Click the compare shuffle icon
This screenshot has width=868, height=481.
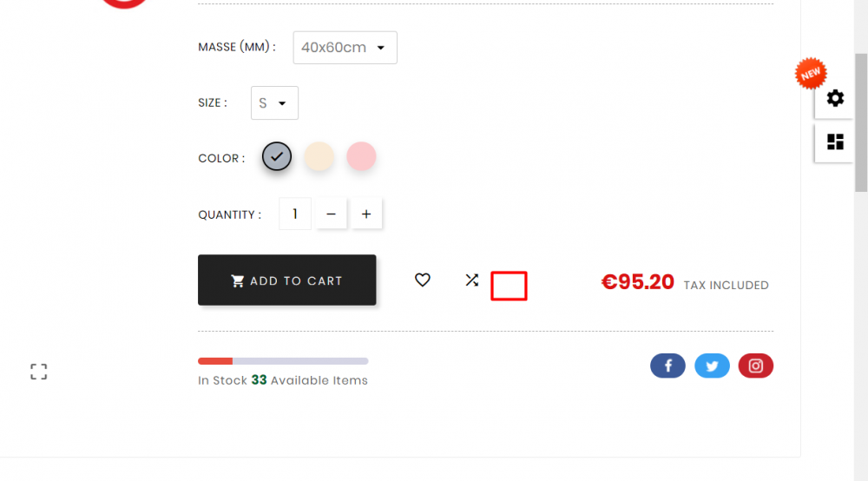coord(471,280)
